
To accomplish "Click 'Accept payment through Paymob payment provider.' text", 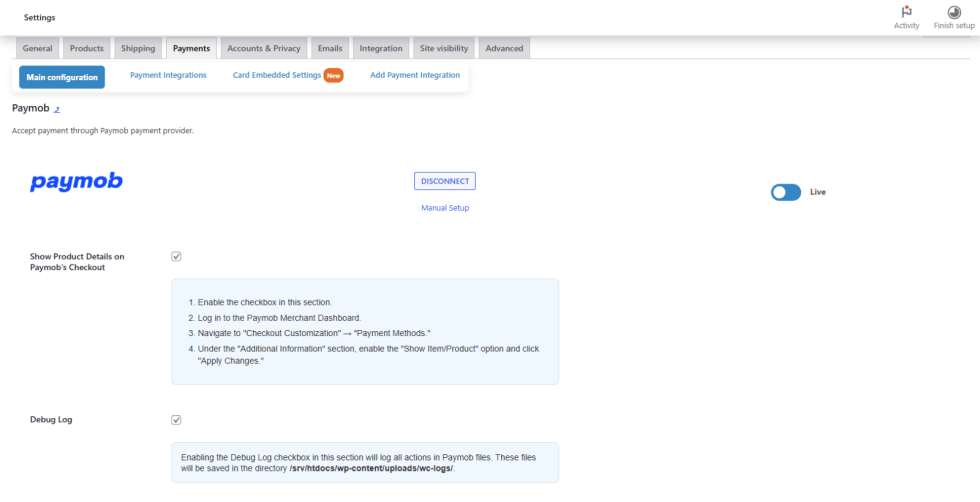I will [103, 131].
